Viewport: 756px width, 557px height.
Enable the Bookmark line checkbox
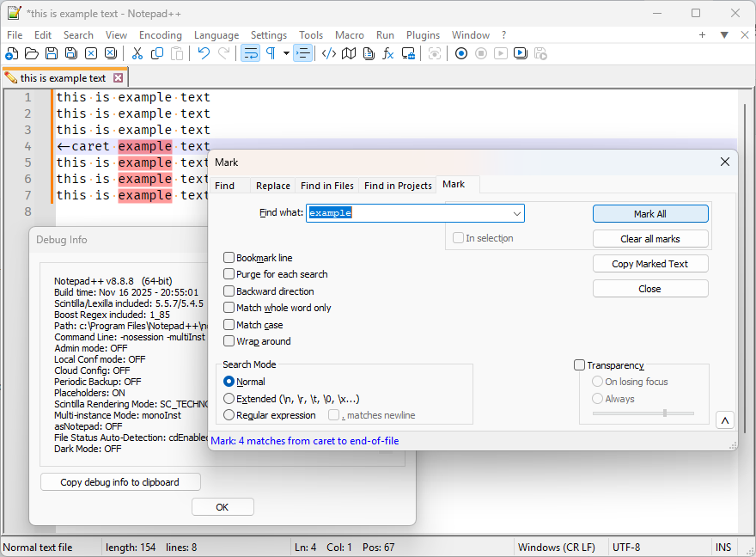pyautogui.click(x=229, y=258)
